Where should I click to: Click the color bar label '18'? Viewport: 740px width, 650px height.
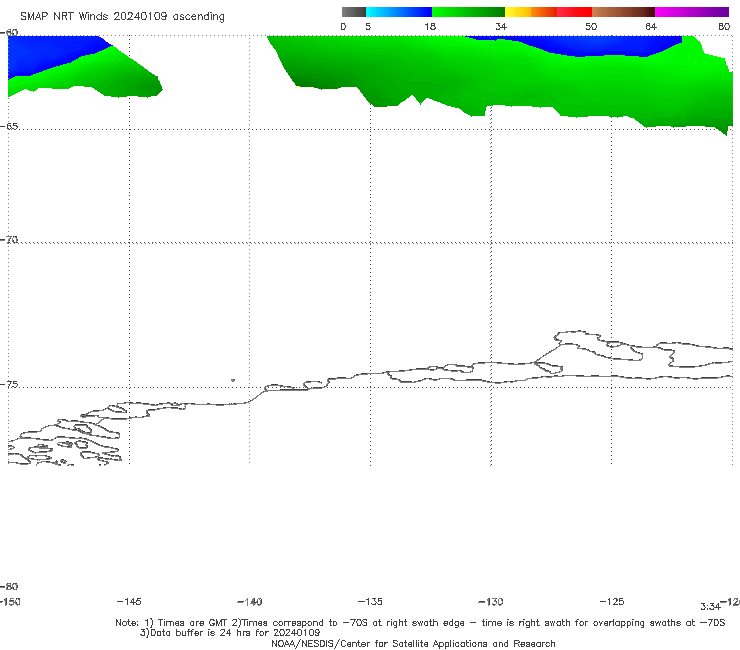pos(430,26)
